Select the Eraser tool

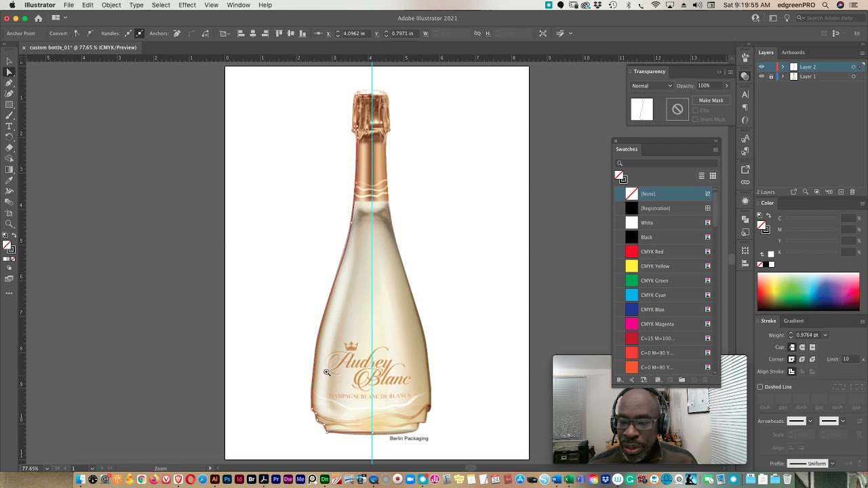click(9, 148)
